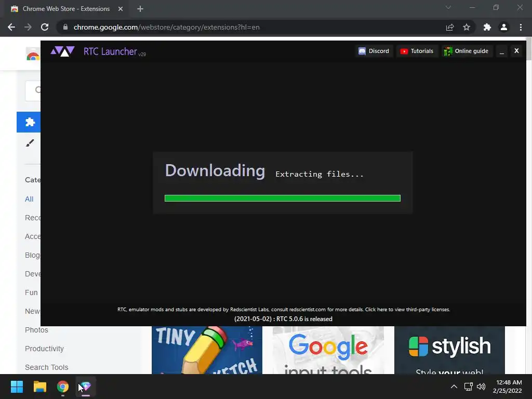Open the Windows Start menu
The image size is (532, 399).
[17, 387]
